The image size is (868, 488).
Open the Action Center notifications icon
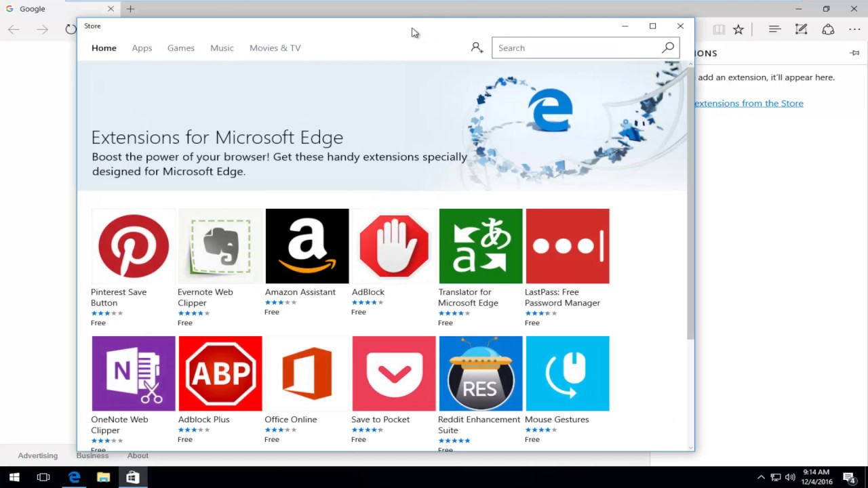pos(849,477)
